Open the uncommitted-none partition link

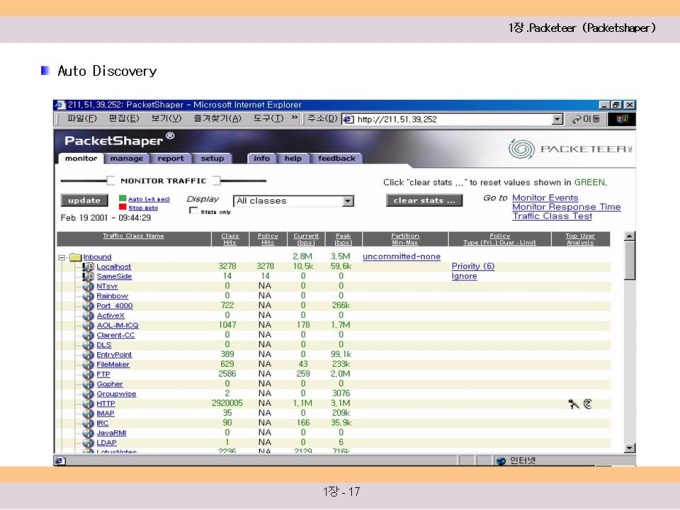[402, 256]
